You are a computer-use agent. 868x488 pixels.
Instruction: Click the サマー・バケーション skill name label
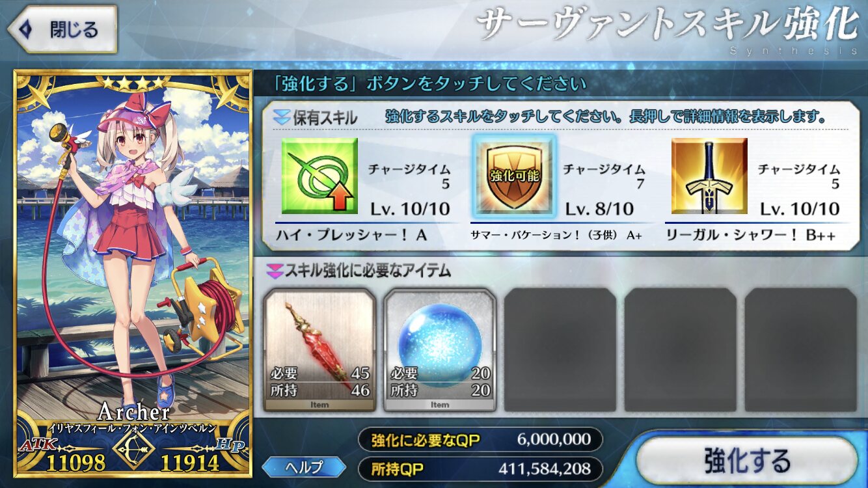click(556, 236)
